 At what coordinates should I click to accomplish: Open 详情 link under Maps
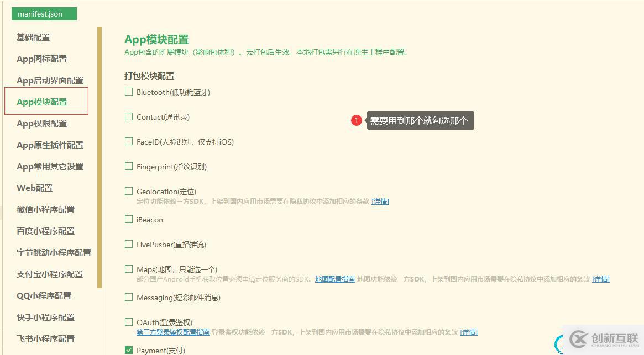click(601, 279)
